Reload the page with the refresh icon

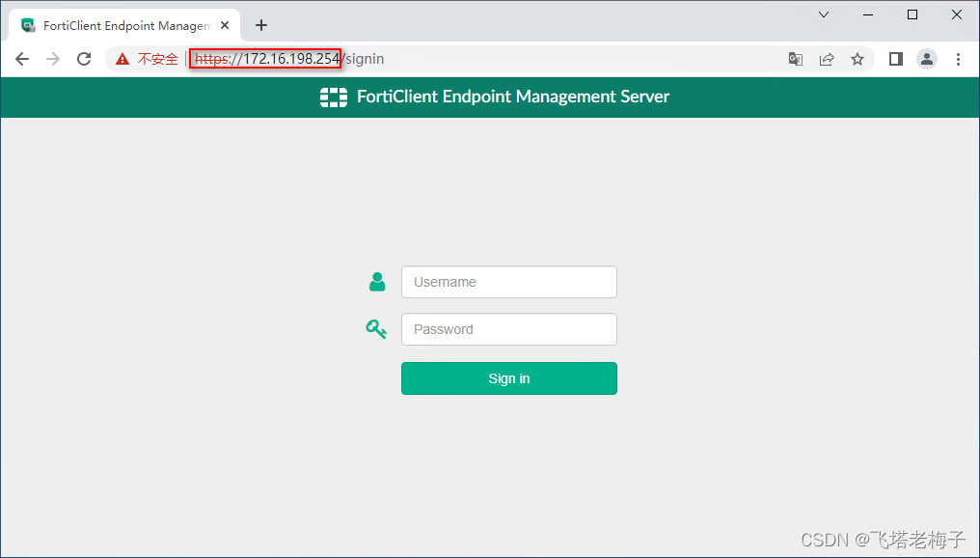(x=84, y=59)
